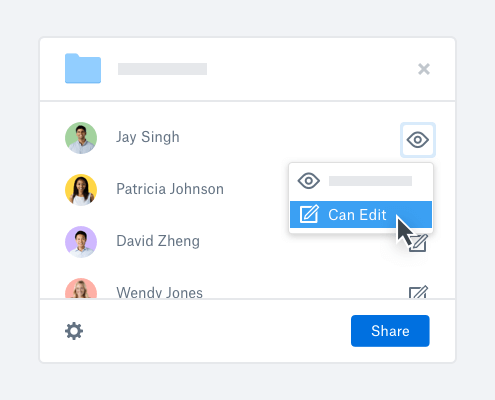Open Wendy Jones's edit permission icon
Screen dimensions: 495x400
click(x=419, y=292)
